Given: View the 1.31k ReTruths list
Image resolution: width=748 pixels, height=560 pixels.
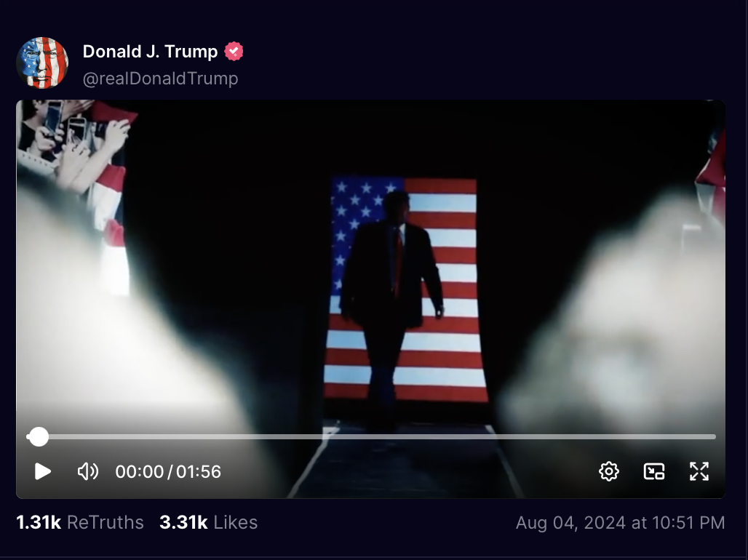Looking at the screenshot, I should (80, 522).
